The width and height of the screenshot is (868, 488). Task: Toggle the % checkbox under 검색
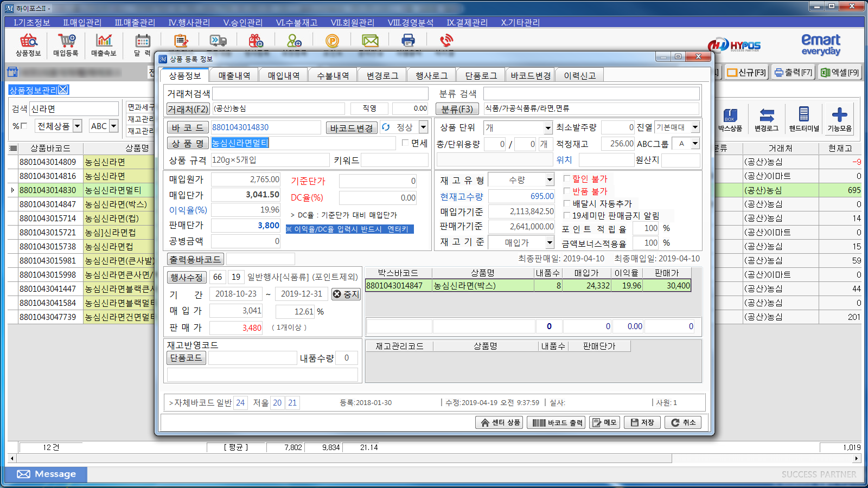[x=23, y=126]
